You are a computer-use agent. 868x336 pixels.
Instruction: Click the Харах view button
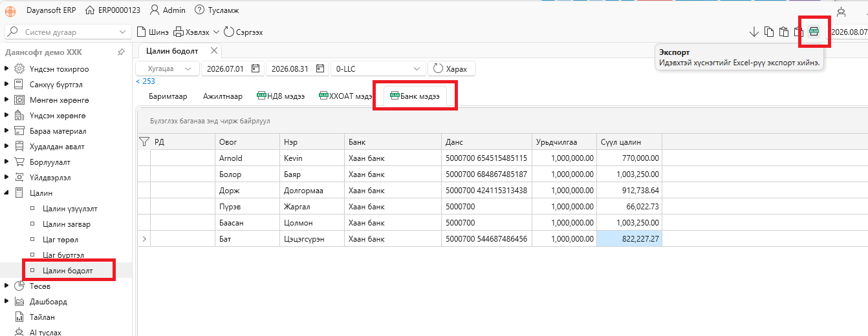[451, 68]
